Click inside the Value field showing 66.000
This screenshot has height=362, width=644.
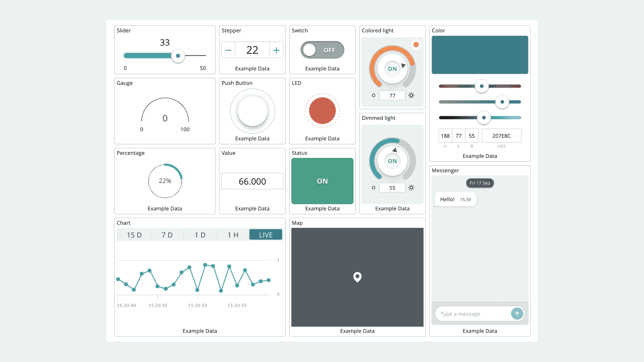click(252, 181)
